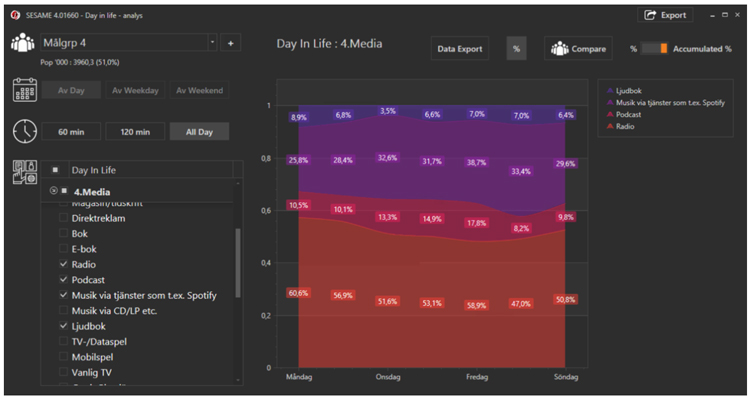Select the 120 min interval
Viewport: 750px width, 401px height.
pyautogui.click(x=135, y=132)
